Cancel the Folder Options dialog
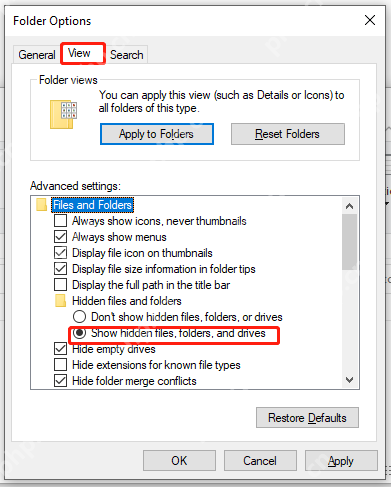Screen dimensions: 391x487 tap(260, 461)
